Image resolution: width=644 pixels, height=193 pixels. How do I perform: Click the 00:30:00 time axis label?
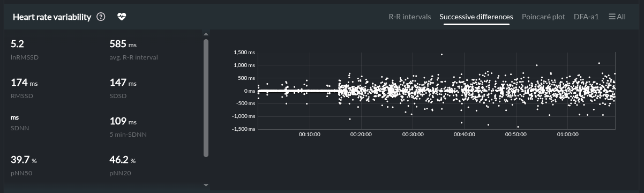413,134
